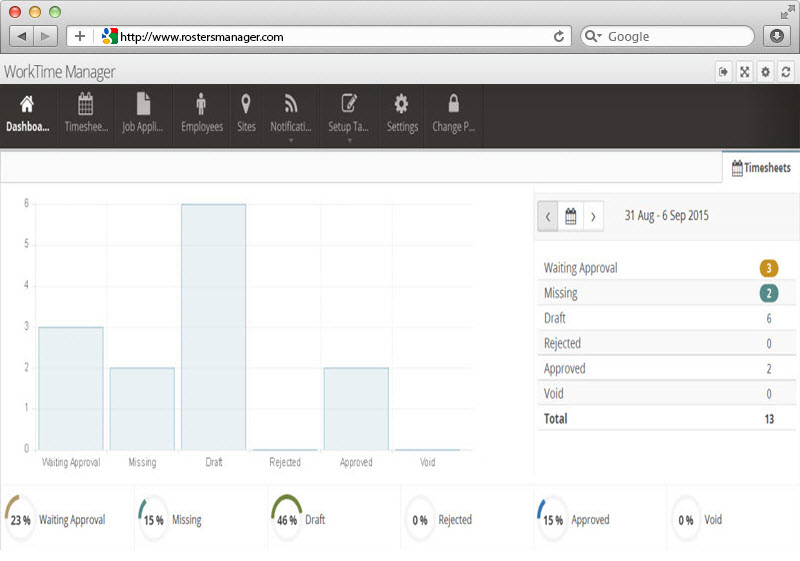Select the Void row in summary table

(666, 393)
